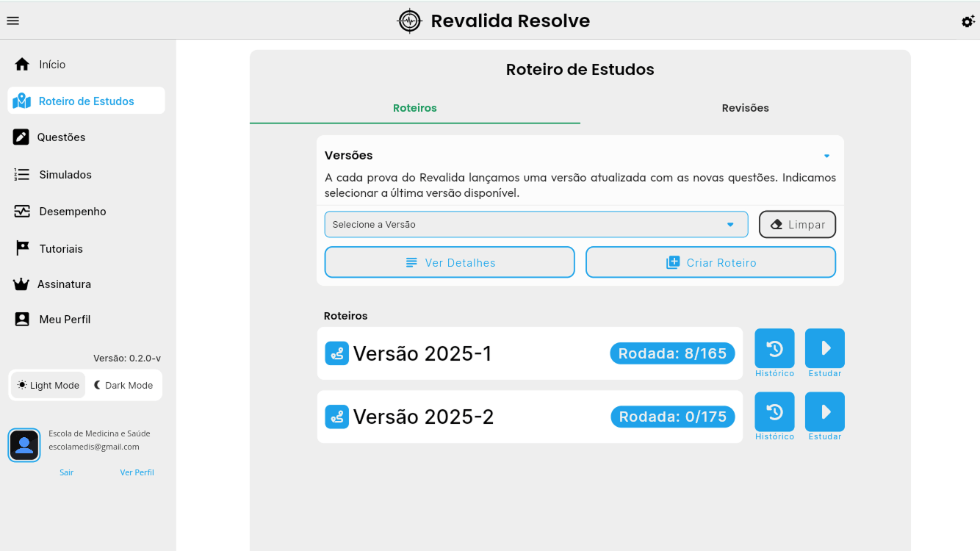This screenshot has height=551, width=980.
Task: Click the Tutoriais flag icon
Action: pyautogui.click(x=23, y=248)
